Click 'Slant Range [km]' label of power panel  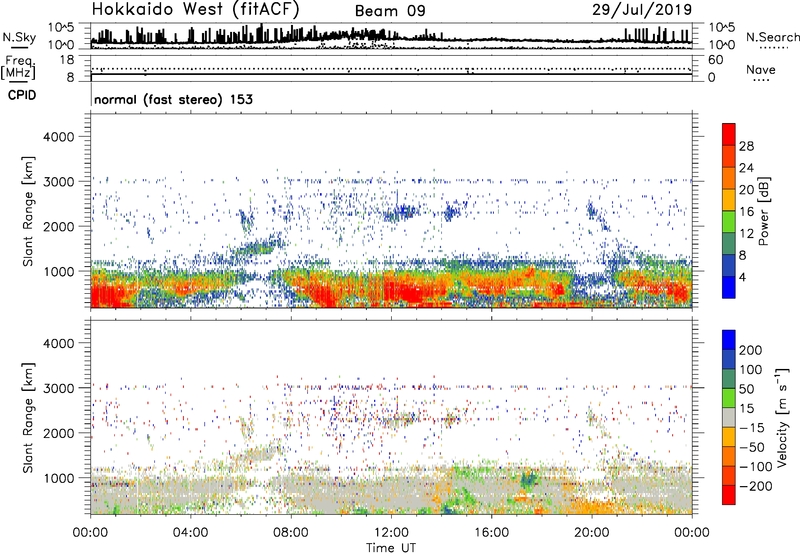(28, 211)
